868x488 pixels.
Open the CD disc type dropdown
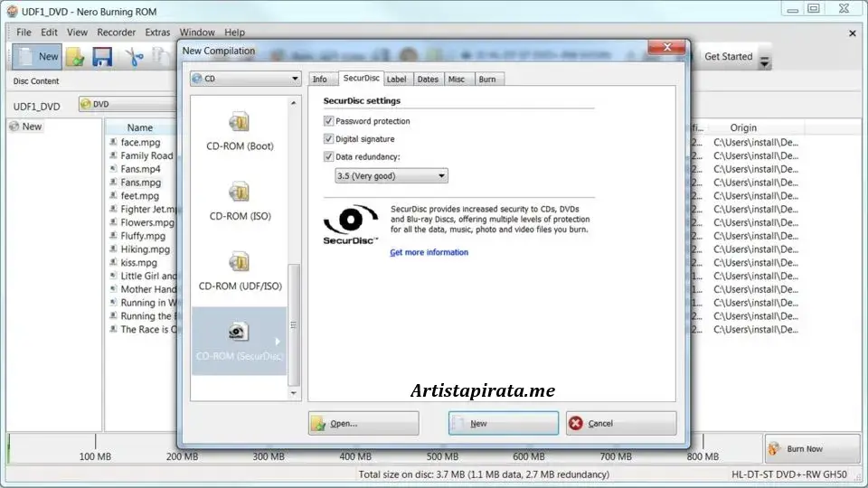click(245, 79)
